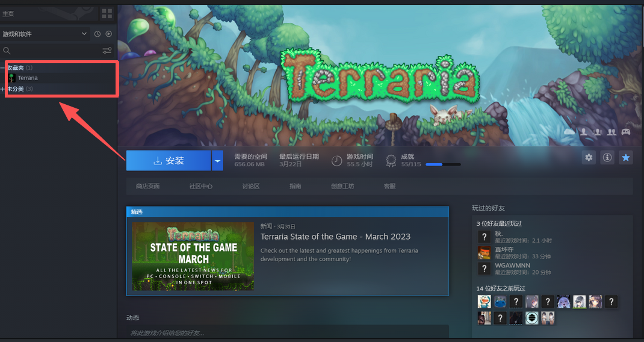Switch library to grid view icon
This screenshot has height=342, width=644.
pyautogui.click(x=107, y=13)
